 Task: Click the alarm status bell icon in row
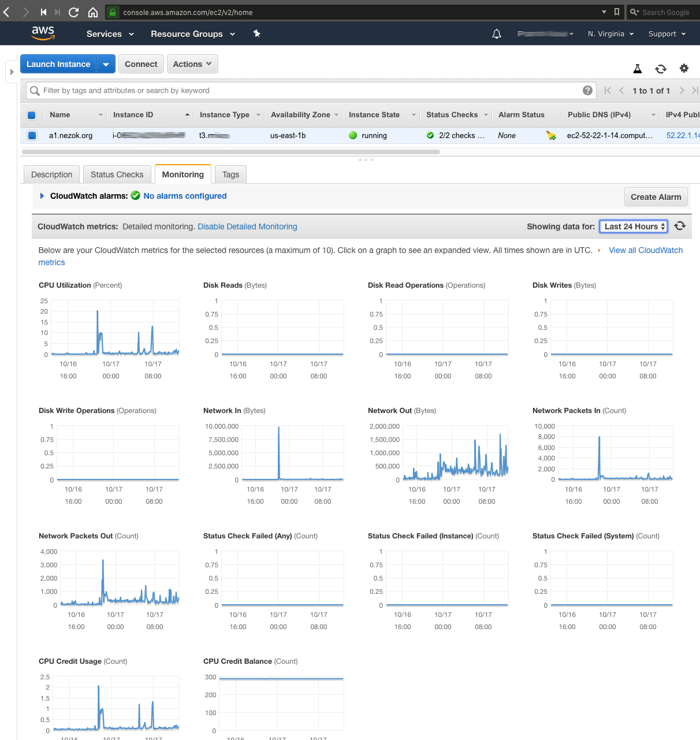point(551,135)
